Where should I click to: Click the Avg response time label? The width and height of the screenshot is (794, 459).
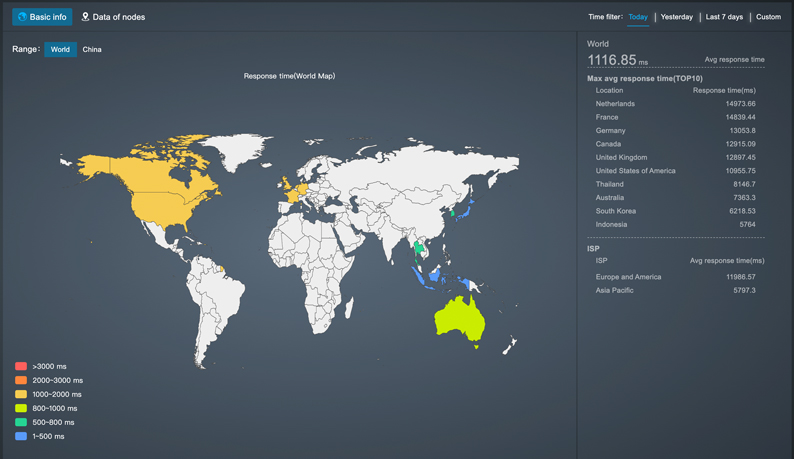point(734,60)
